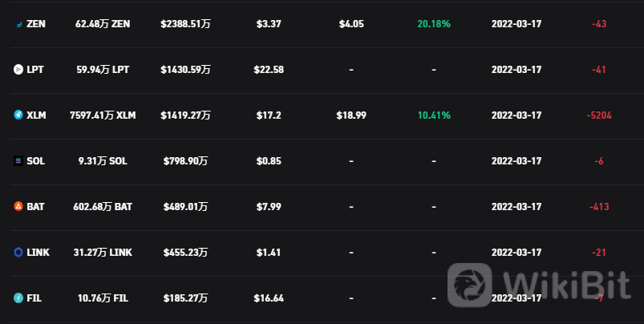Select the -5204 change value
The height and width of the screenshot is (324, 644).
599,115
